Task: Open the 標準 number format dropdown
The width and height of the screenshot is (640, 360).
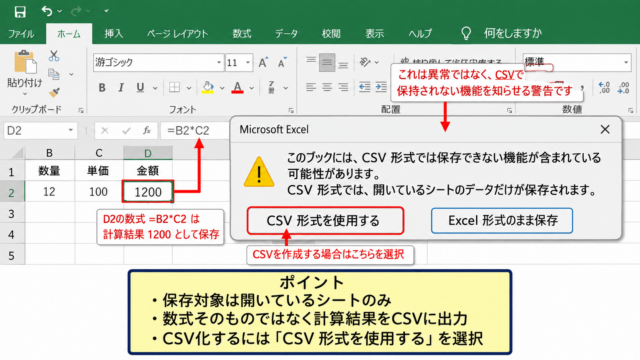Action: pyautogui.click(x=625, y=62)
